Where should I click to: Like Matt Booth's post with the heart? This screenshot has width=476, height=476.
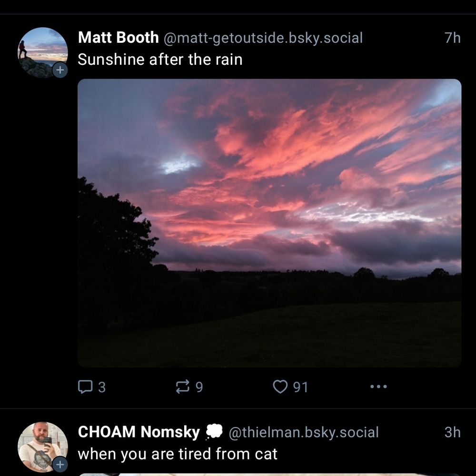click(x=280, y=387)
